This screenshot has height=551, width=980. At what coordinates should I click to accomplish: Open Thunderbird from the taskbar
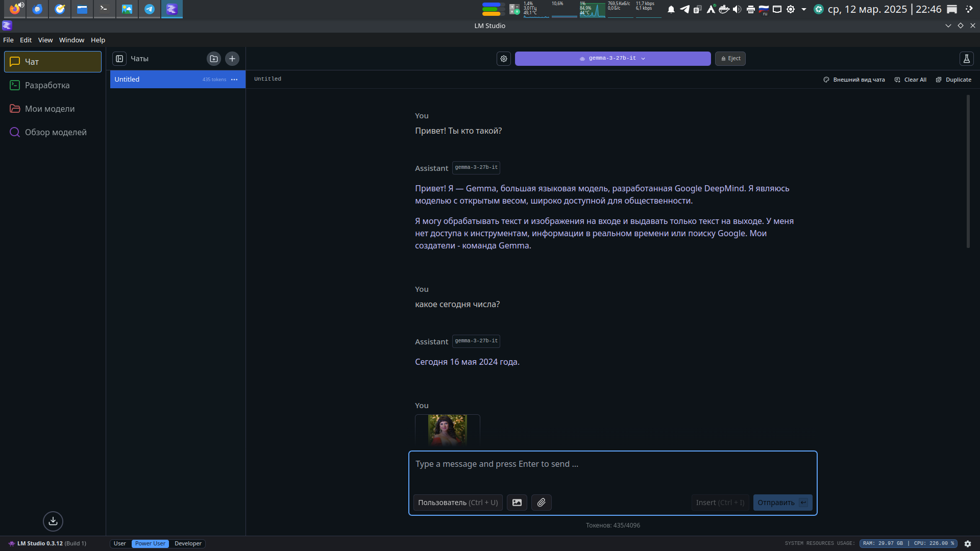[37, 9]
